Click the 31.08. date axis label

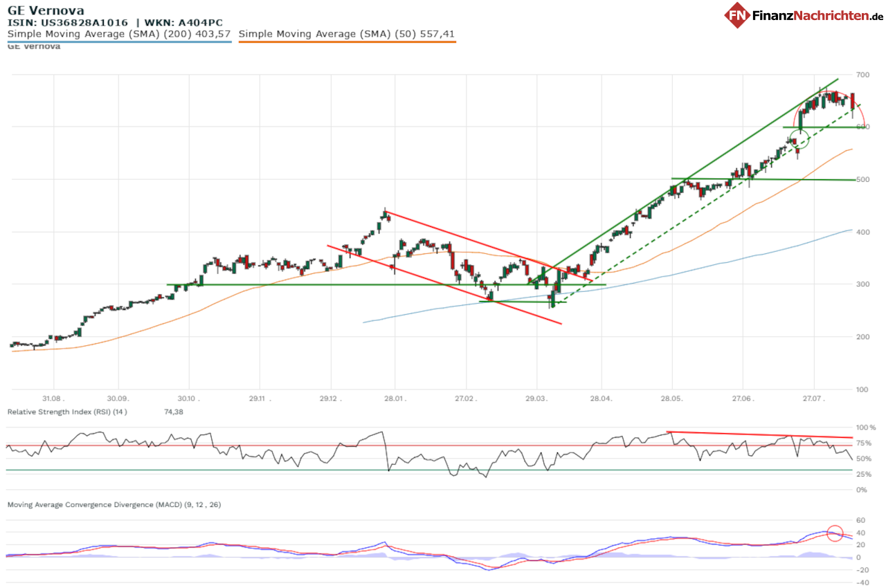click(x=53, y=399)
